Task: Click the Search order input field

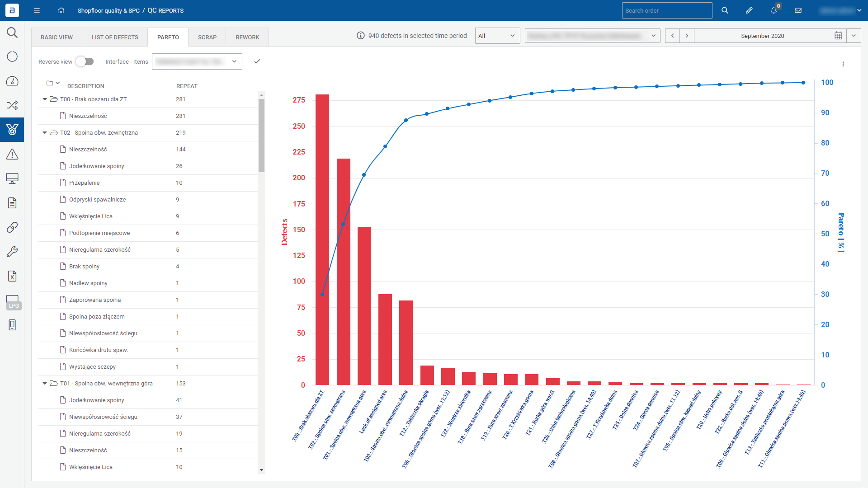Action: [x=666, y=10]
